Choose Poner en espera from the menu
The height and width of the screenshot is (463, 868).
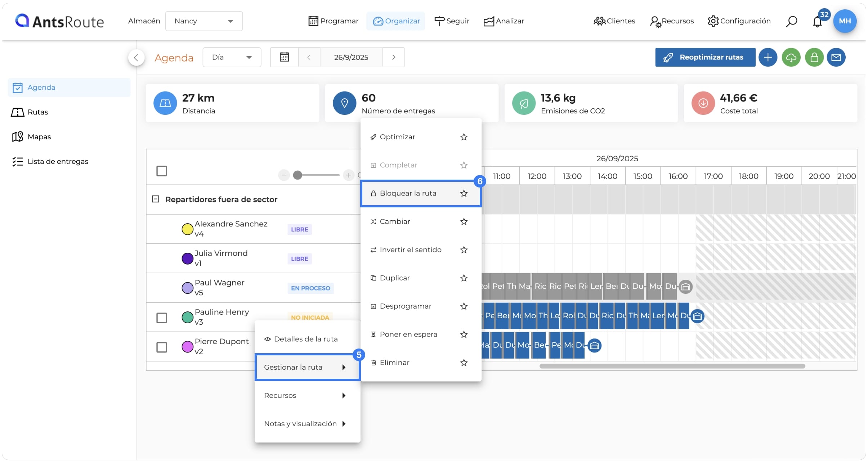(421, 334)
